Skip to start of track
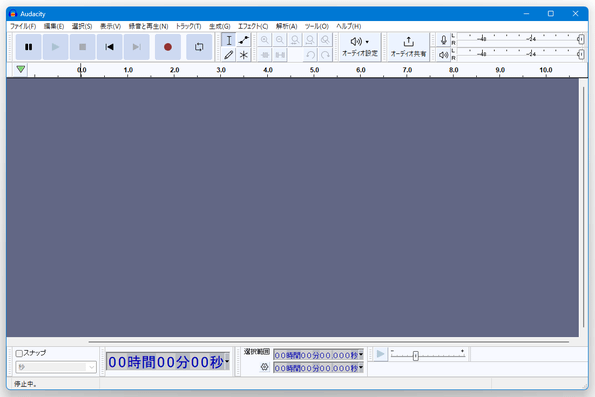595x397 pixels. point(109,47)
